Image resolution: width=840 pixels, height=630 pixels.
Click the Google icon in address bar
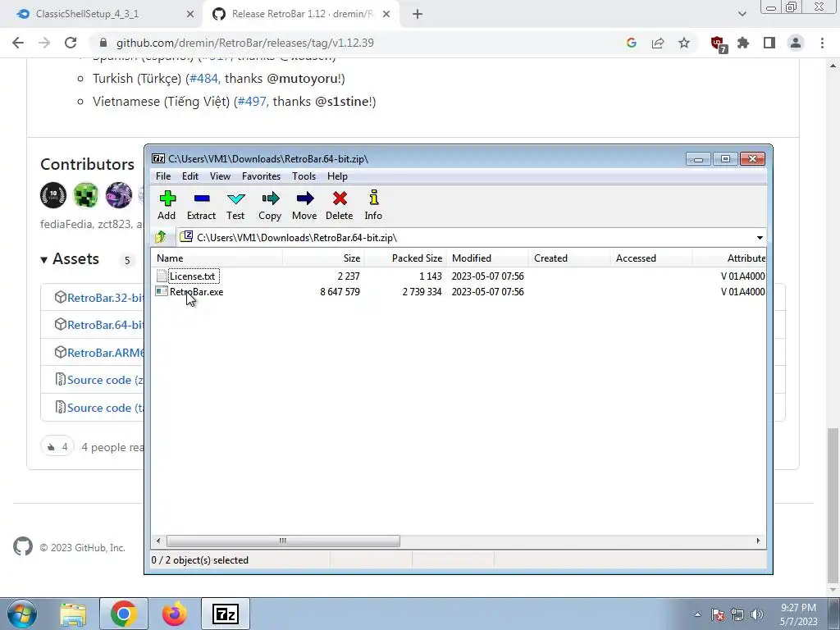coord(632,43)
